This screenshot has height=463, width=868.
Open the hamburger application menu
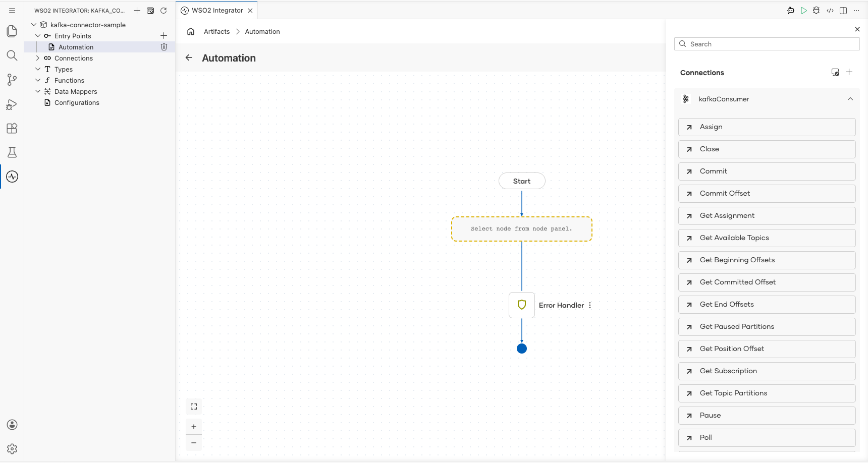12,10
